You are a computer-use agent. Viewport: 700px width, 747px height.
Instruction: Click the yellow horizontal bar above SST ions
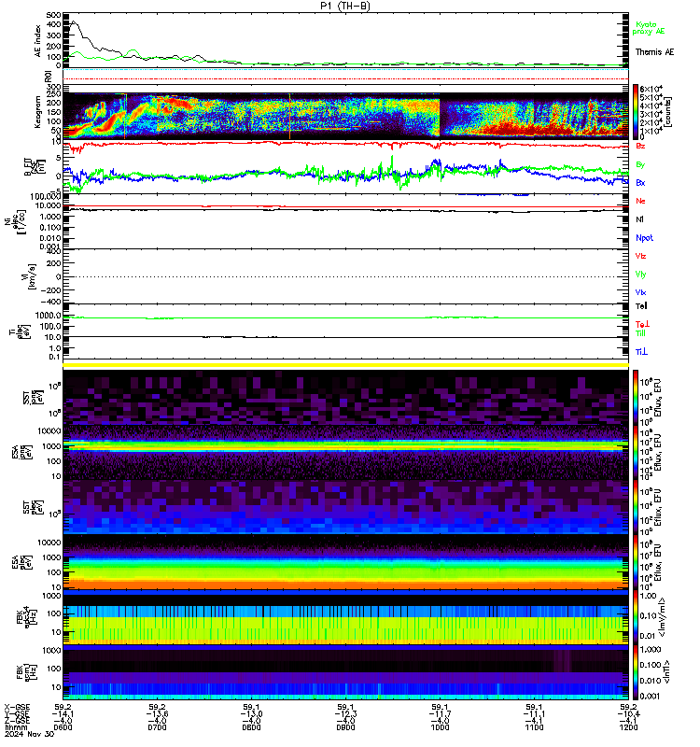click(345, 365)
